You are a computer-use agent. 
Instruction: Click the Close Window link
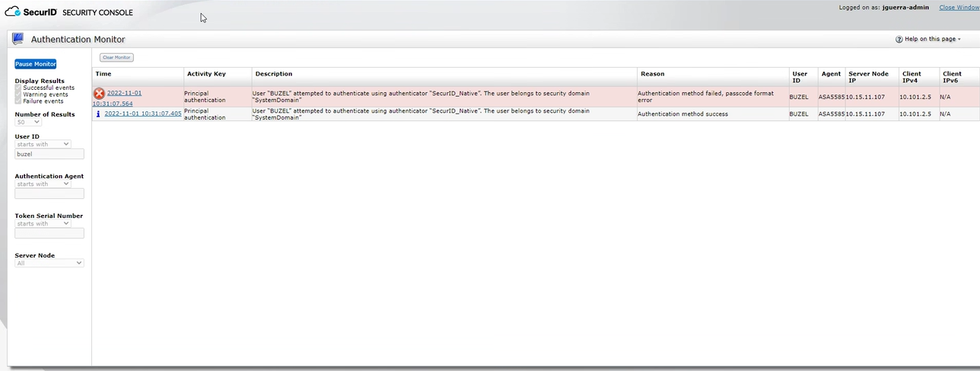click(959, 8)
